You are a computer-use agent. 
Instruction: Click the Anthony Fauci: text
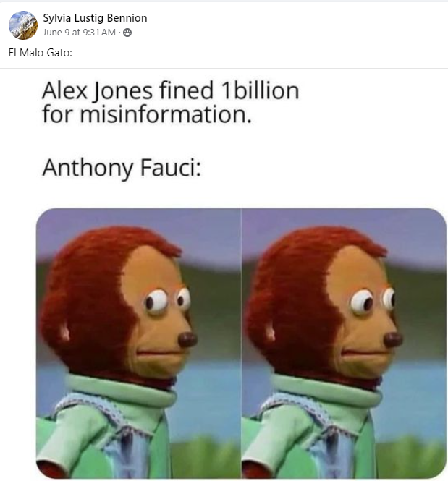[x=122, y=168]
